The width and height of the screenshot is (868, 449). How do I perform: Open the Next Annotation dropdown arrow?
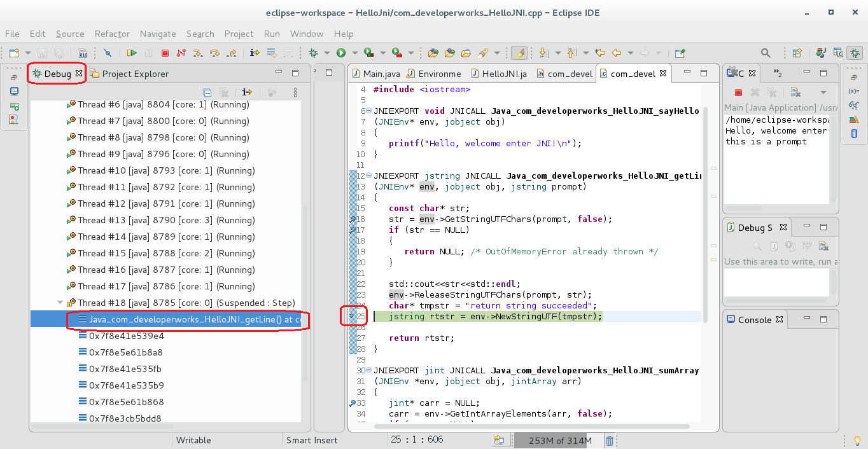557,53
